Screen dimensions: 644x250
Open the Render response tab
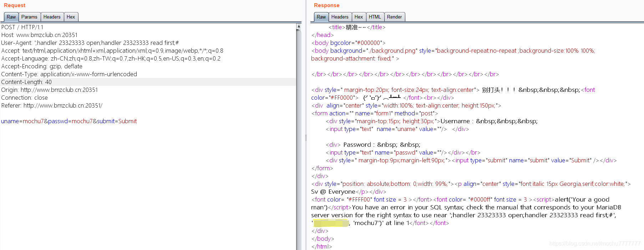point(395,17)
